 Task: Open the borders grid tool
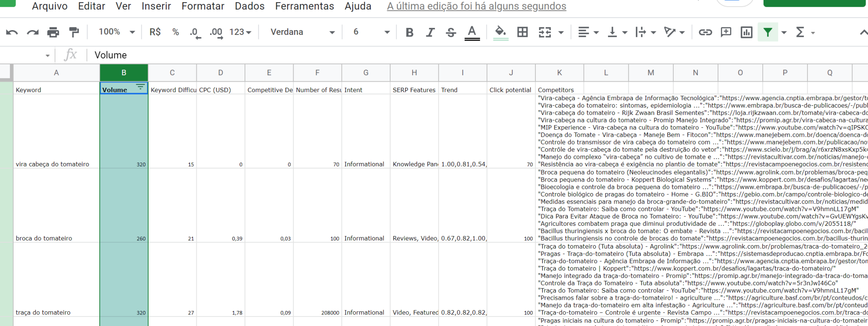click(x=523, y=32)
